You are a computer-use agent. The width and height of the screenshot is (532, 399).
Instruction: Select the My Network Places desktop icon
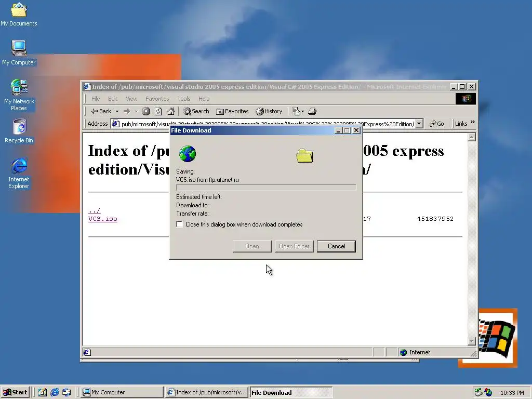point(19,95)
